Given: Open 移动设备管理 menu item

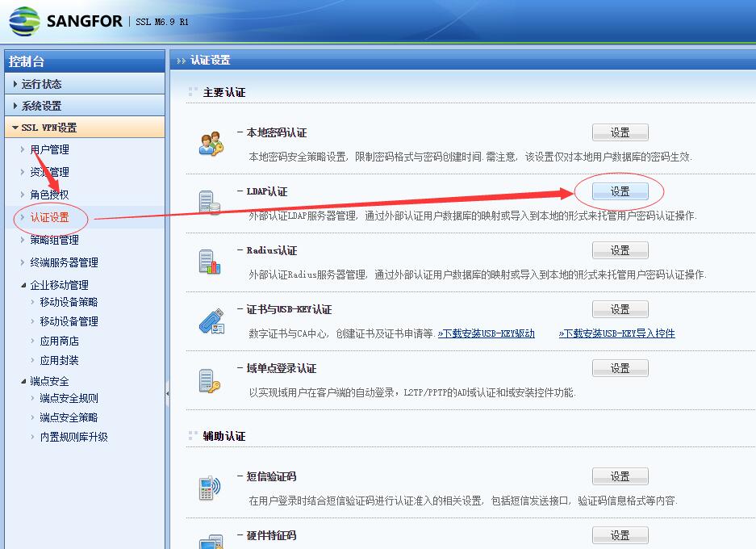Looking at the screenshot, I should click(69, 321).
